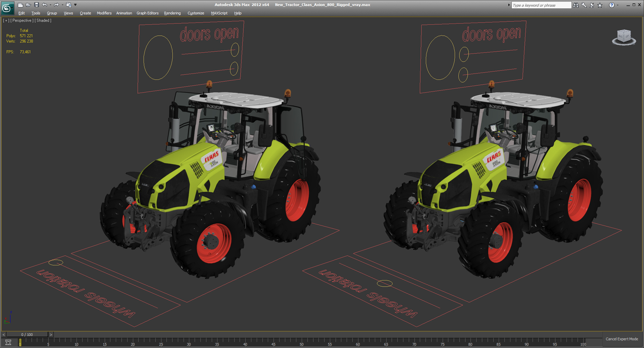644x348 pixels.
Task: Click frame 50 on the track bar
Action: (x=302, y=342)
